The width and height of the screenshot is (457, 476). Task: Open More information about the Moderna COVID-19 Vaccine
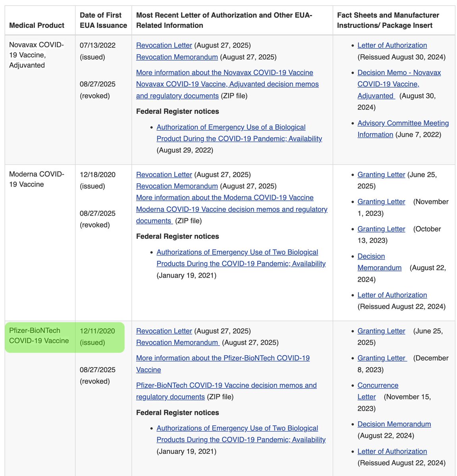(x=225, y=198)
